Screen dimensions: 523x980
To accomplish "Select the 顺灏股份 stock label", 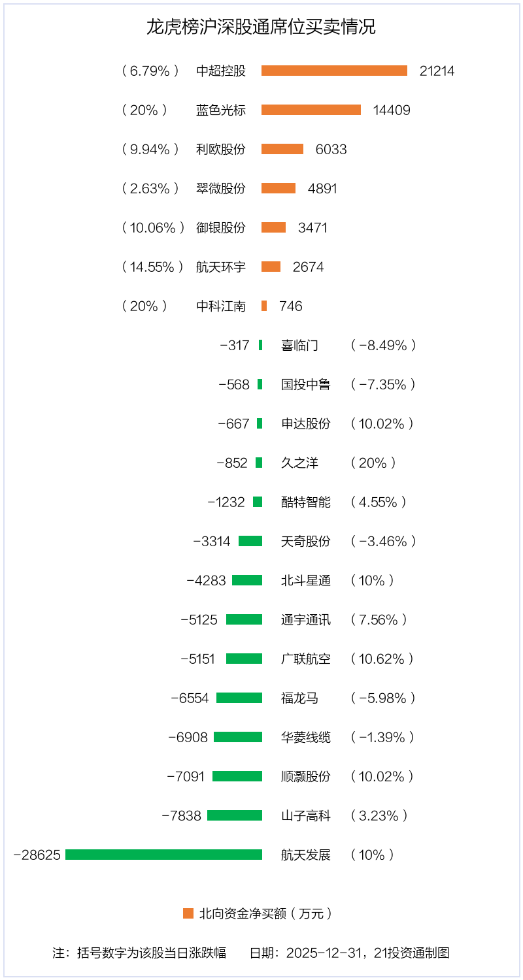I will click(306, 776).
